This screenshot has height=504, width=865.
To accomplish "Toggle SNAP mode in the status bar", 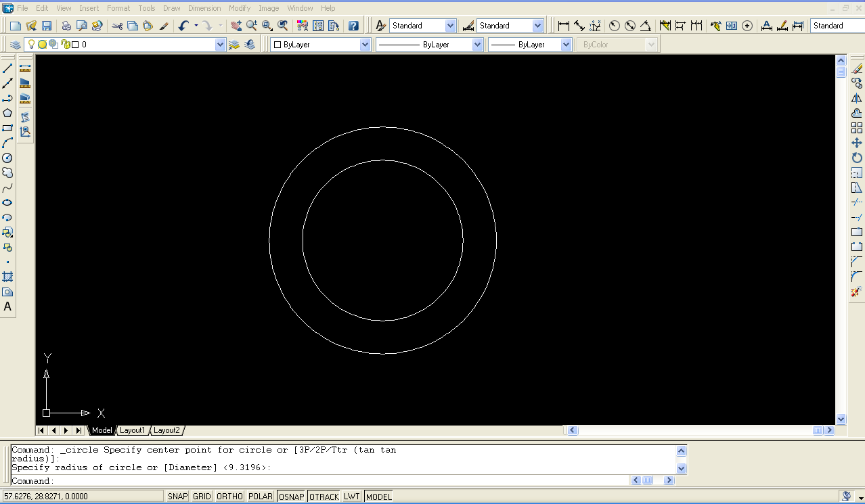I will pyautogui.click(x=177, y=496).
